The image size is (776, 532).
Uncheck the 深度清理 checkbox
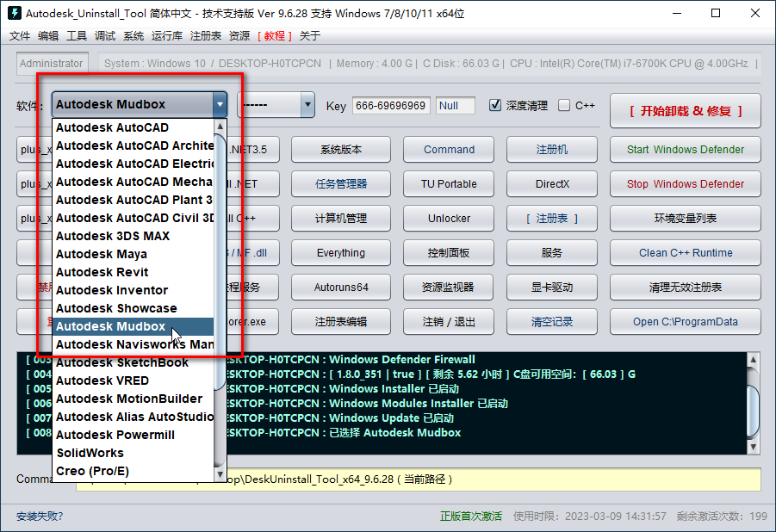coord(495,105)
